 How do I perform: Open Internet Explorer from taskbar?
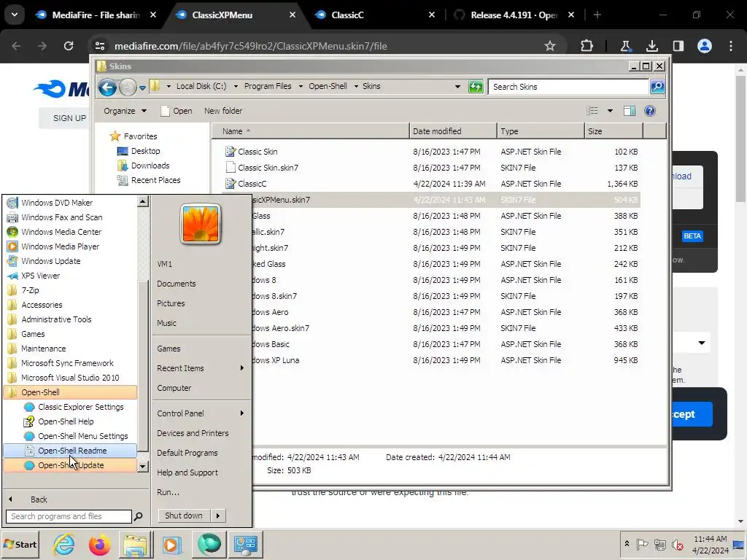63,544
